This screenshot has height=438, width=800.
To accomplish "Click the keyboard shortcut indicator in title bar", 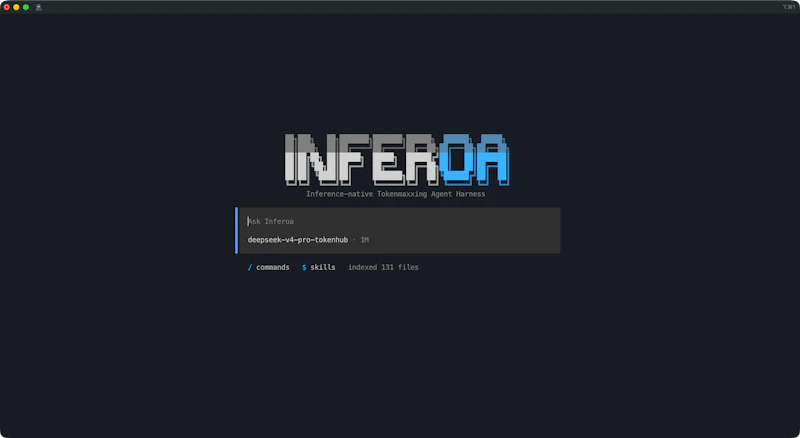I will [x=788, y=7].
